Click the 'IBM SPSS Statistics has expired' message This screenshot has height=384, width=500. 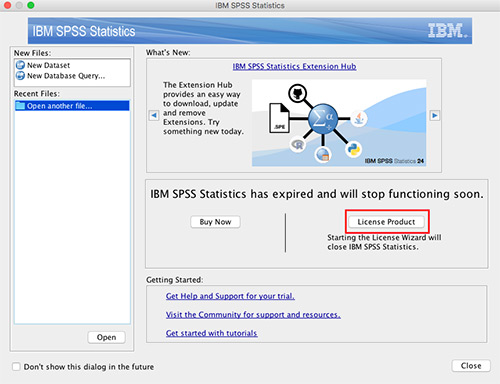317,194
